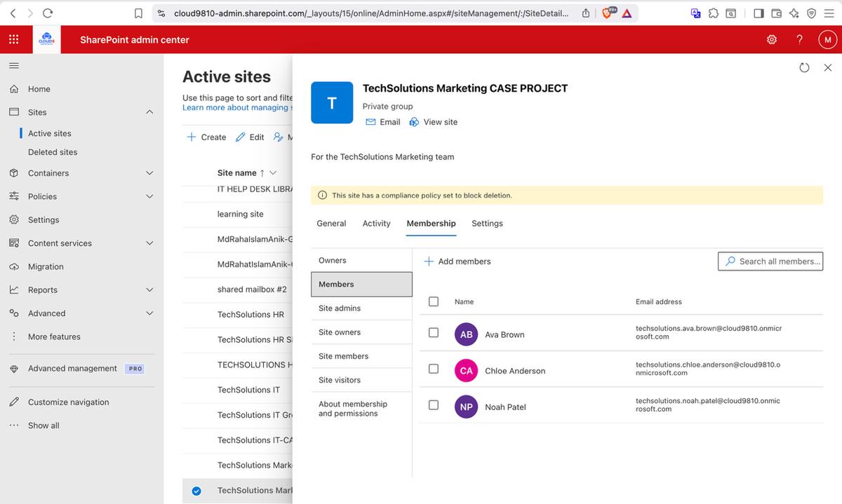This screenshot has height=504, width=842.
Task: Select the Membership tab
Action: click(431, 224)
